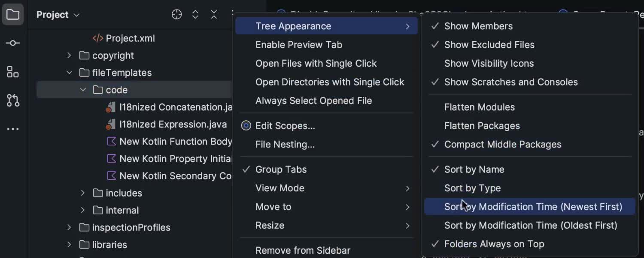This screenshot has width=644, height=258.
Task: Open the Pull Requests sidebar icon
Action: click(x=12, y=100)
